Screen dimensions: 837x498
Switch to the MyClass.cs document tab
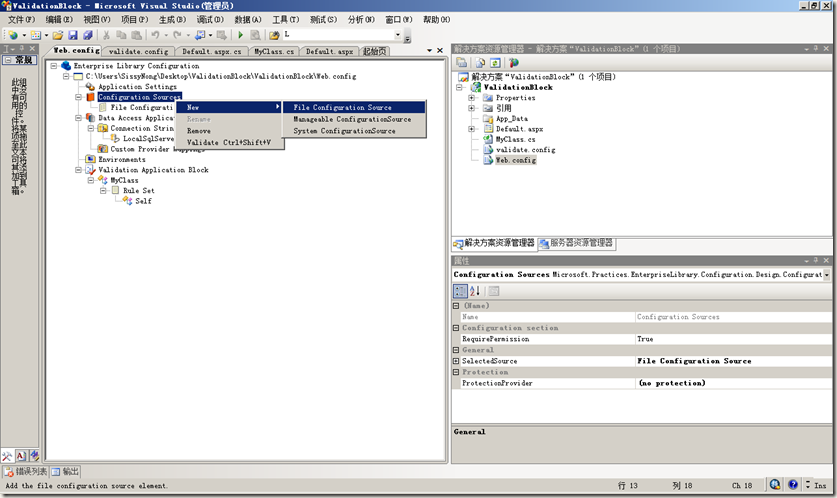tap(274, 51)
